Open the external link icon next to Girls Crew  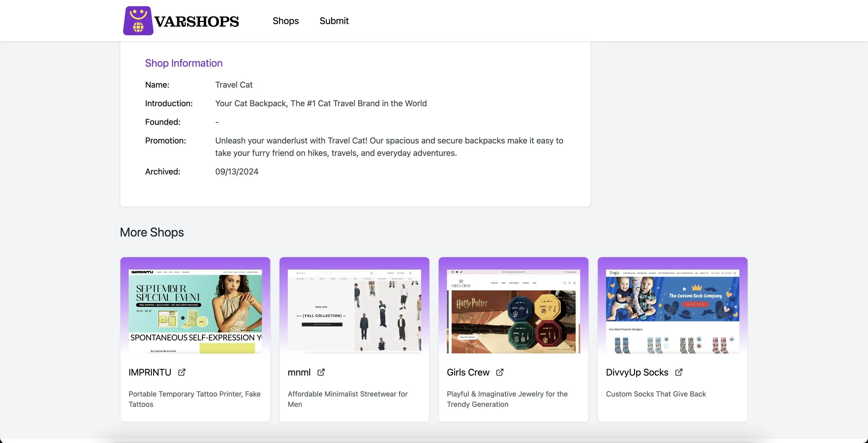[500, 372]
